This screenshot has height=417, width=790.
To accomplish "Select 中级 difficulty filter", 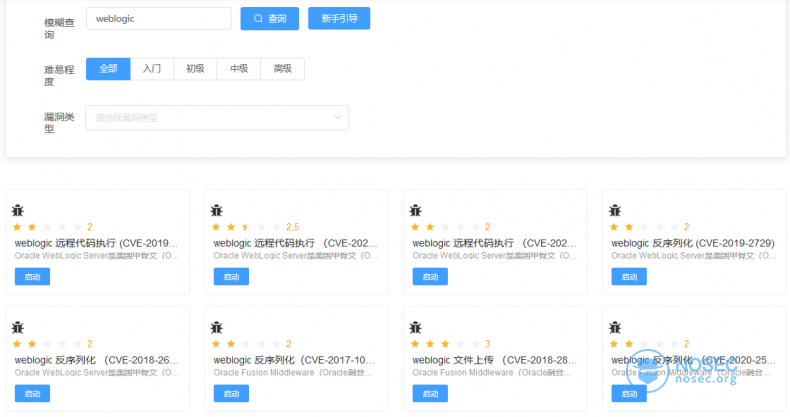I will point(239,68).
